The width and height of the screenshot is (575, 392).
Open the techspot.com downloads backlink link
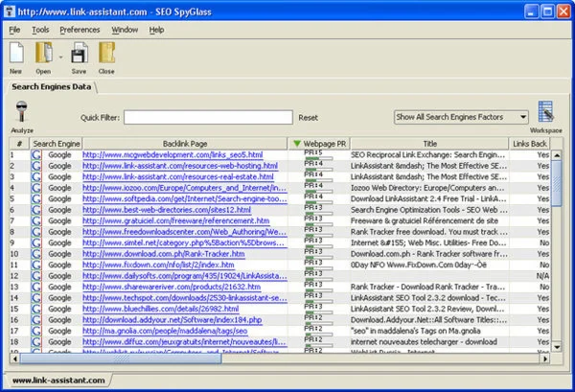click(183, 299)
